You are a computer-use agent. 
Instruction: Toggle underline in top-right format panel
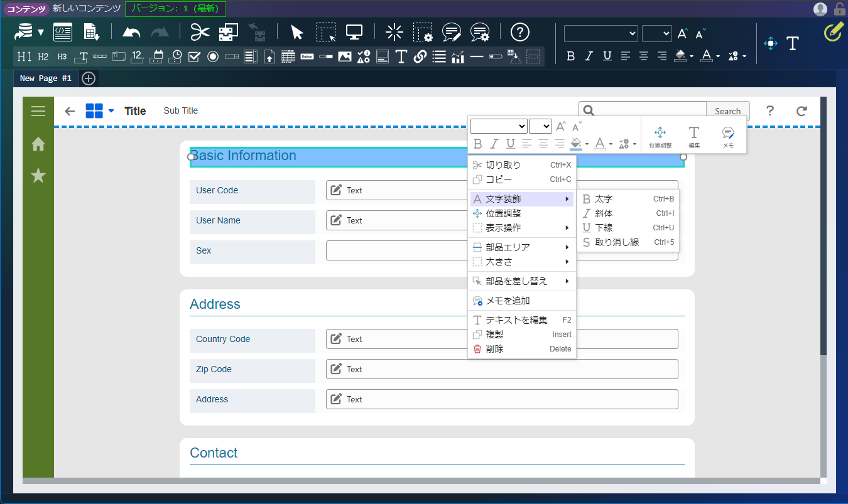point(607,56)
